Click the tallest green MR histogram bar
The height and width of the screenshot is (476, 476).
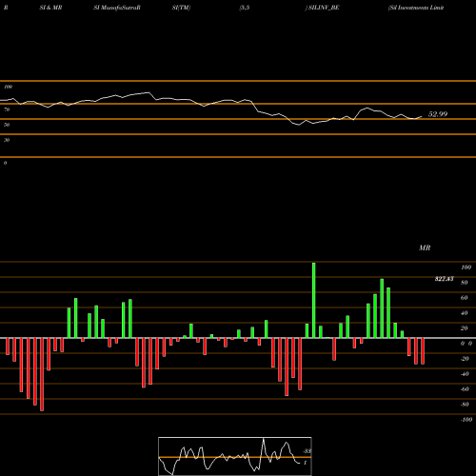point(314,300)
